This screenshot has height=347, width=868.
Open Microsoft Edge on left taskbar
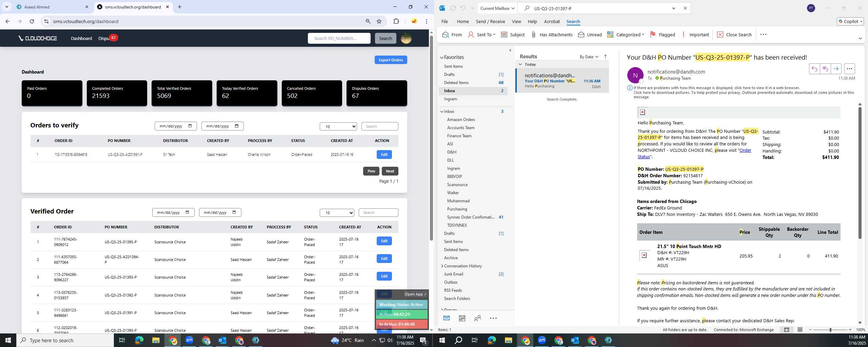tap(139, 340)
